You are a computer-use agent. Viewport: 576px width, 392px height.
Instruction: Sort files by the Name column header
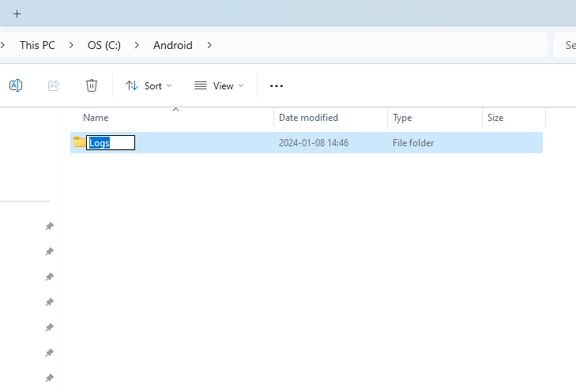(172, 118)
